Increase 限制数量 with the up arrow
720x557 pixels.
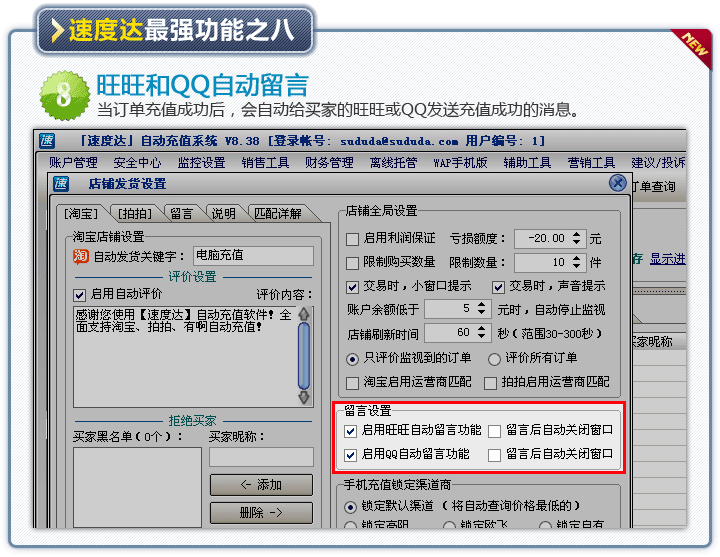[577, 258]
